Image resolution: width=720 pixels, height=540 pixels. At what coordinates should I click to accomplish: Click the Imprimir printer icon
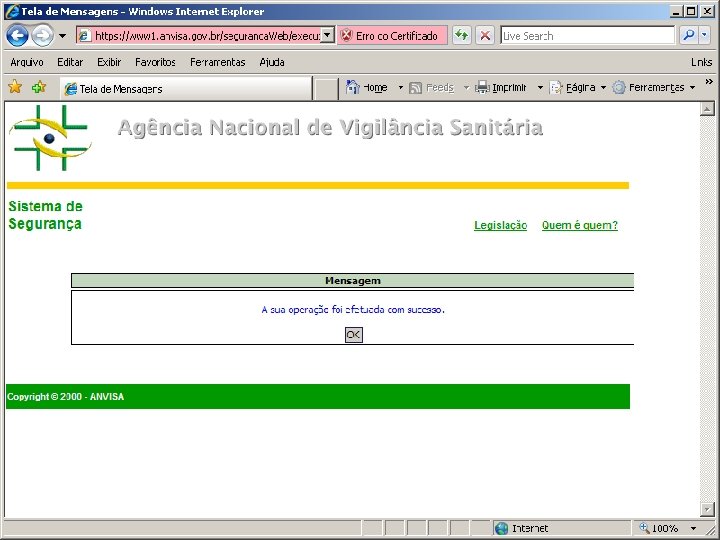(482, 87)
